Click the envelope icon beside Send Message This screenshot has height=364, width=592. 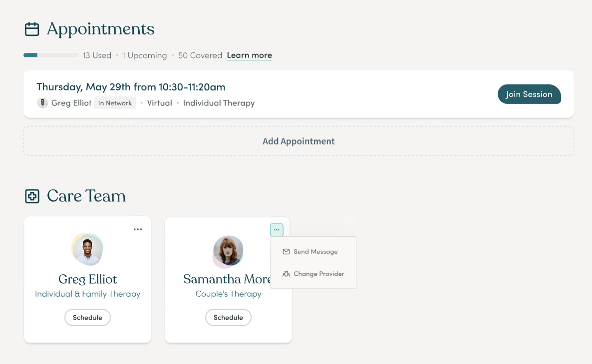(x=286, y=252)
